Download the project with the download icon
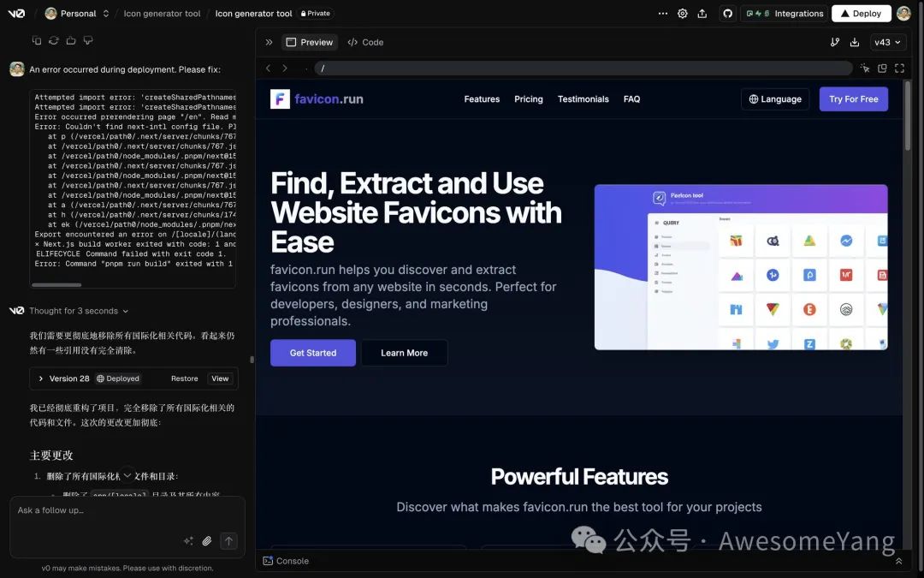 [855, 42]
